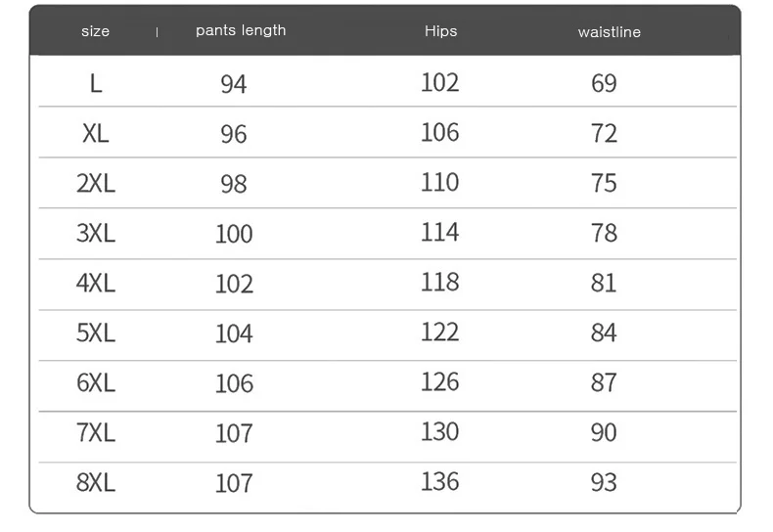The image size is (773, 532).
Task: Click the 4XL size label
Action: point(95,283)
